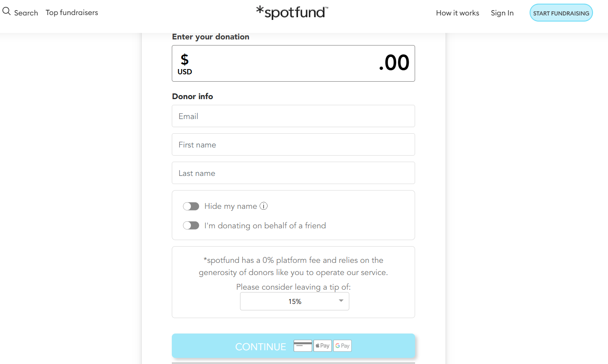The image size is (608, 364).
Task: Select How it works from the navigation
Action: pos(457,13)
